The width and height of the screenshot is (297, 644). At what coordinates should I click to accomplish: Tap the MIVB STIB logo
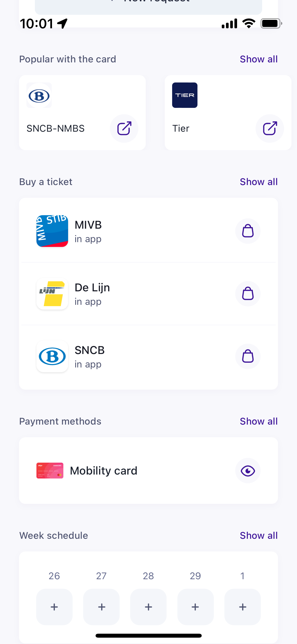pos(52,231)
